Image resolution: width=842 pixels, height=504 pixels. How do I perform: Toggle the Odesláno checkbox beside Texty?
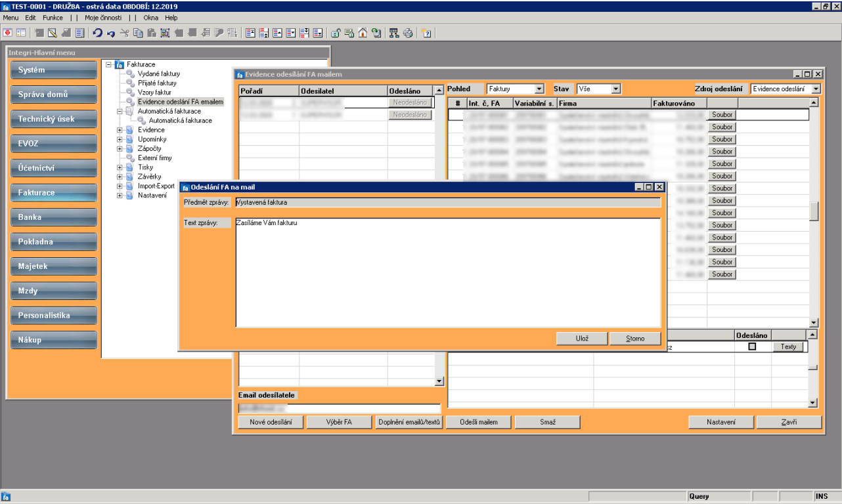coord(752,346)
